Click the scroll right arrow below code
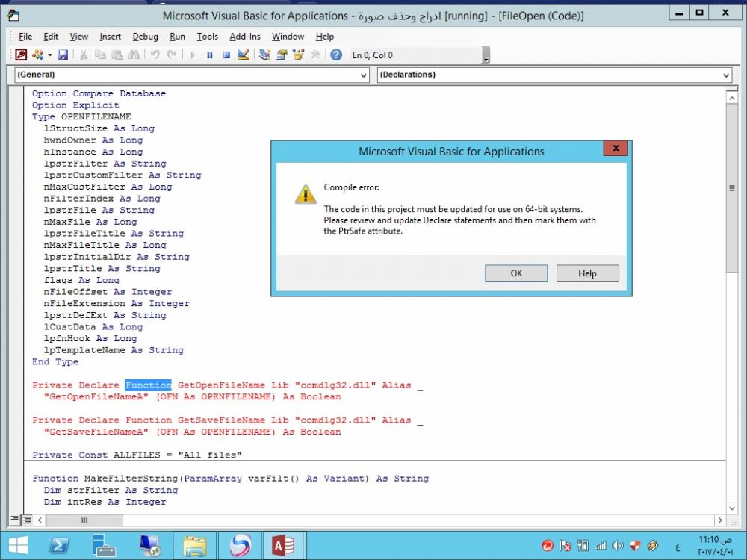The height and width of the screenshot is (560, 747). (x=720, y=520)
